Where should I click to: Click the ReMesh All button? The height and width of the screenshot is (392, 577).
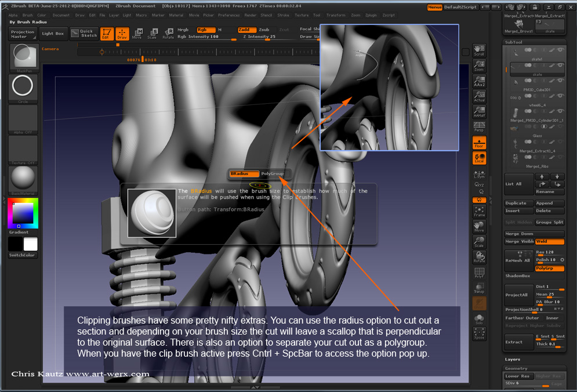point(519,260)
